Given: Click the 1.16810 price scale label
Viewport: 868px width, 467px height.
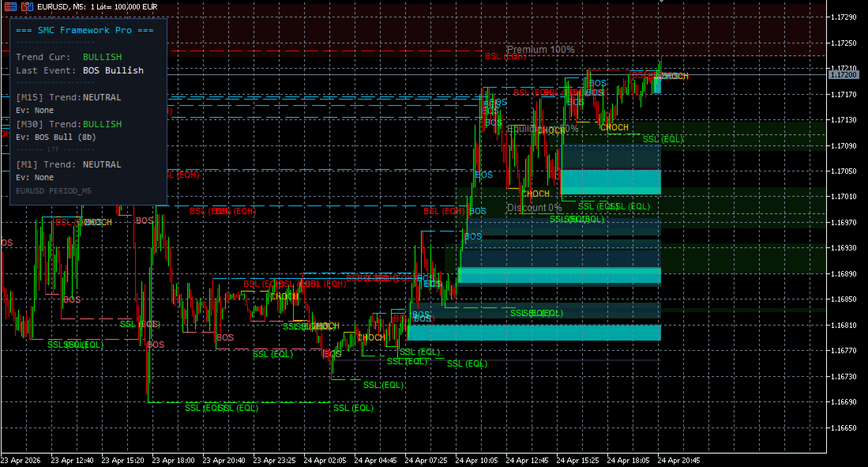Looking at the screenshot, I should (x=844, y=326).
